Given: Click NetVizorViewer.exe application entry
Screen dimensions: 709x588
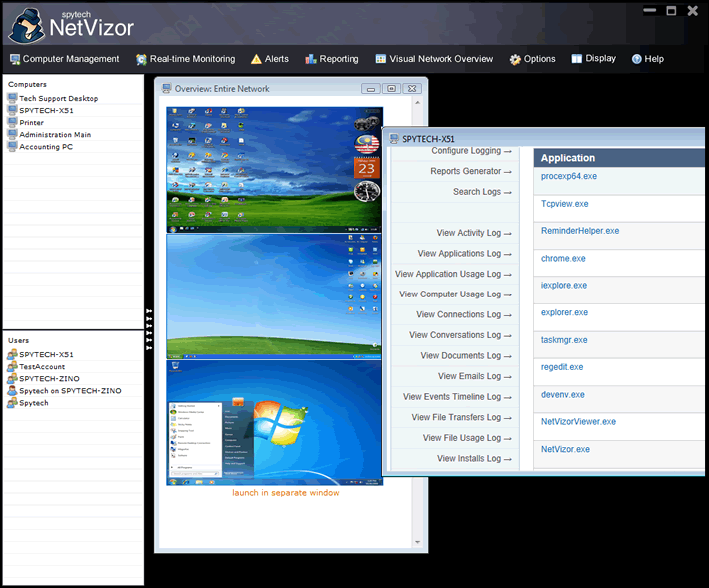Looking at the screenshot, I should pyautogui.click(x=578, y=422).
